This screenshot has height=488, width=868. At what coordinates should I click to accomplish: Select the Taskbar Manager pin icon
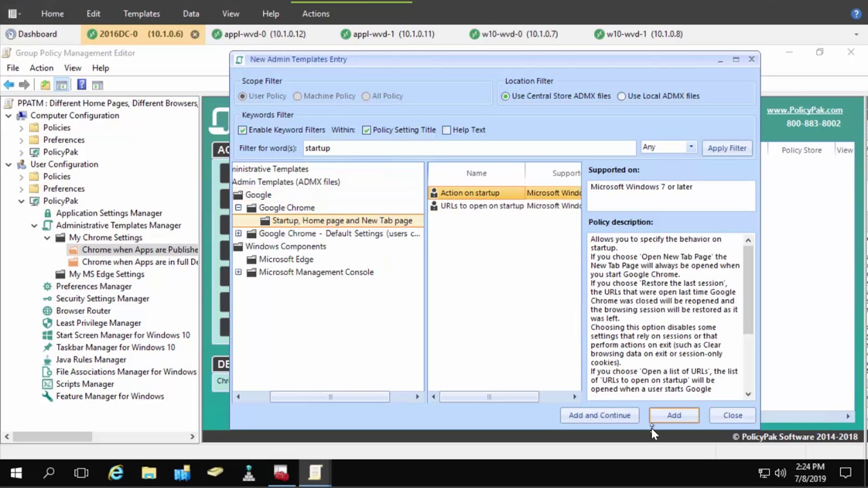(47, 347)
